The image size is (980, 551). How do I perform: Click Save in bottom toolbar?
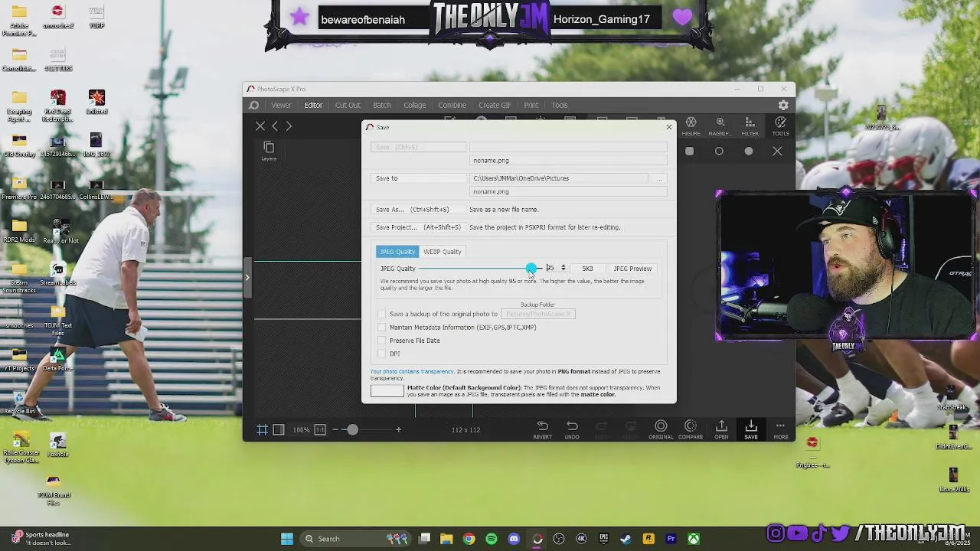(x=751, y=430)
